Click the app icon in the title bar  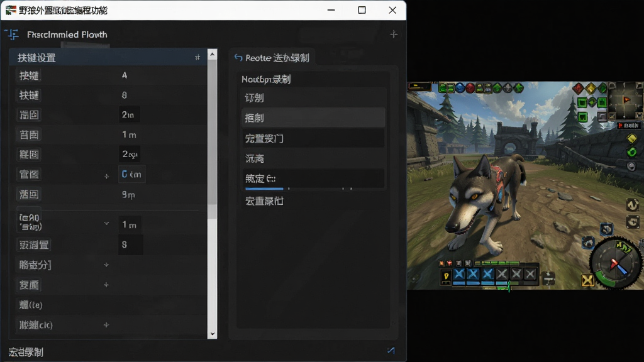[11, 10]
